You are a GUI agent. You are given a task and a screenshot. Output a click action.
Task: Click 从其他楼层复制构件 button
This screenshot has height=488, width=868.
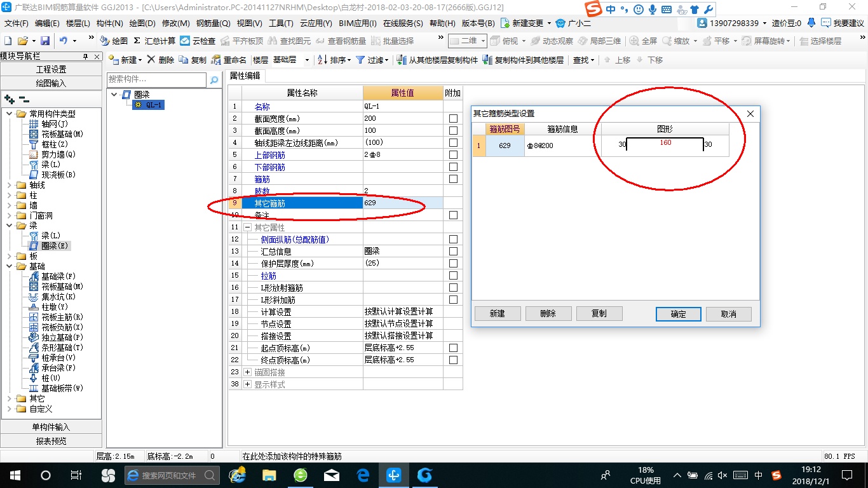point(437,60)
